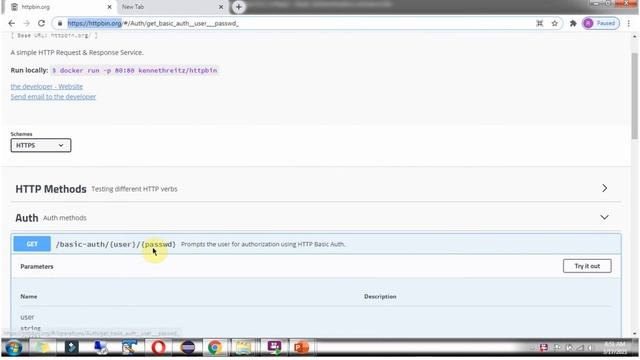Click the /basic-auth/{user}/{passwd} path
640x360 pixels.
pyautogui.click(x=116, y=244)
